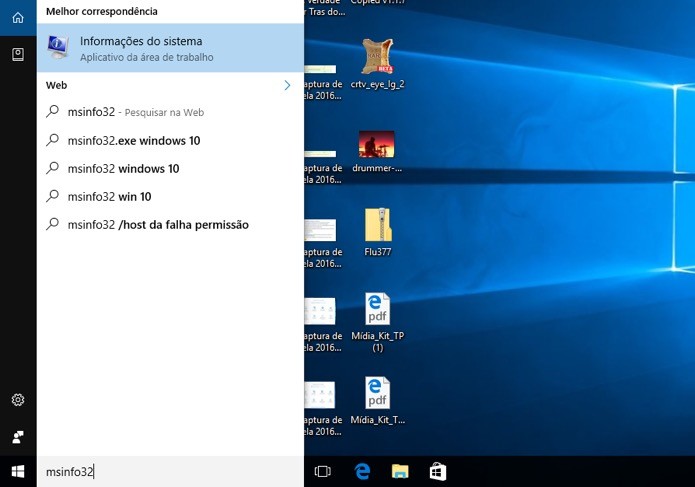Image resolution: width=695 pixels, height=487 pixels.
Task: Open Informações do sistema best match result
Action: click(x=171, y=48)
